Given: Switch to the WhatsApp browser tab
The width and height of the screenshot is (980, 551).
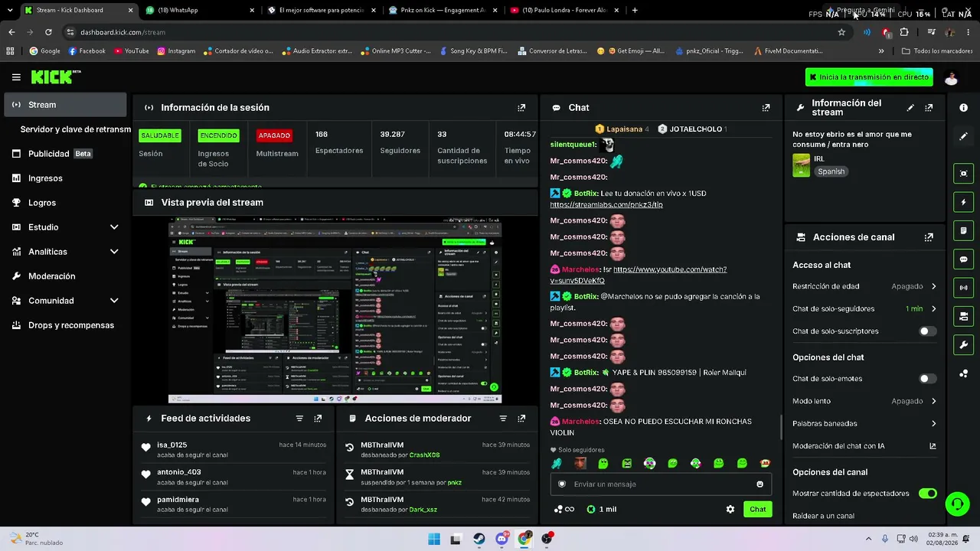Looking at the screenshot, I should click(x=199, y=10).
